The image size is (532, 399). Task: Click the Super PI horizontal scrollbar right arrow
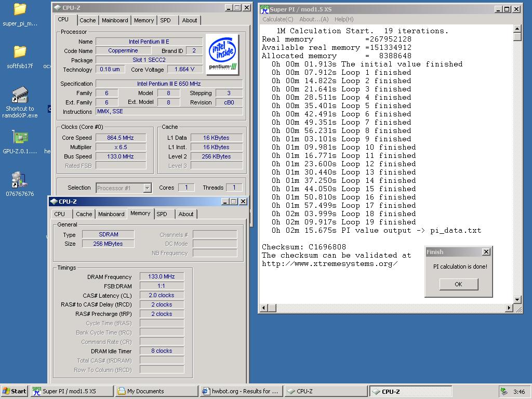click(509, 308)
